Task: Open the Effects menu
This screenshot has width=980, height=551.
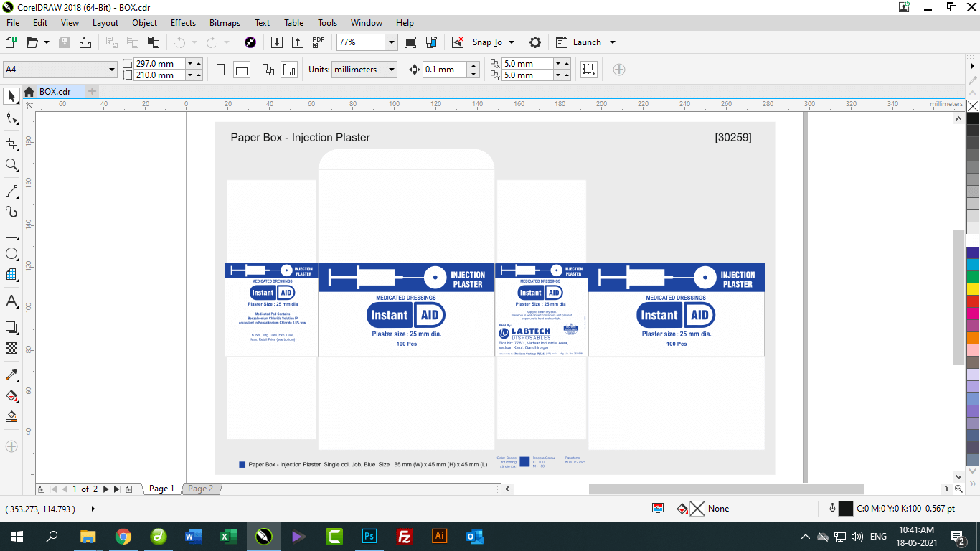Action: click(183, 23)
